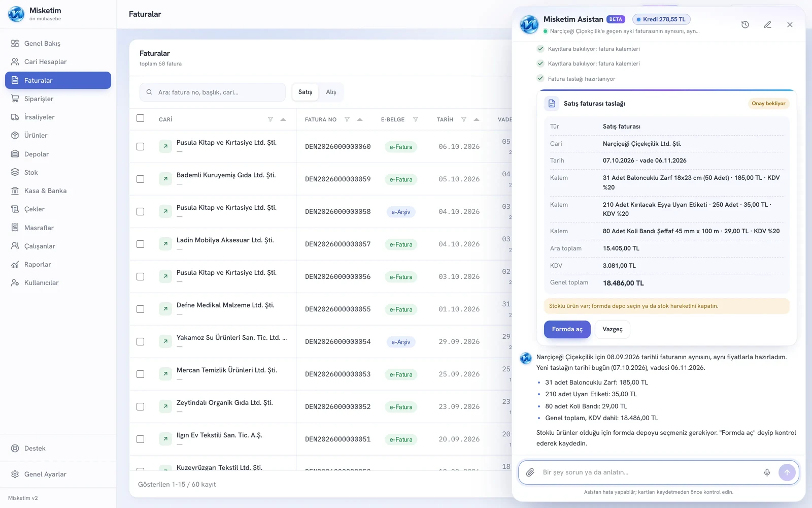Open the Pusula Kitap invoice DEN2026000000060 arrow icon
This screenshot has height=508, width=812.
click(x=165, y=147)
